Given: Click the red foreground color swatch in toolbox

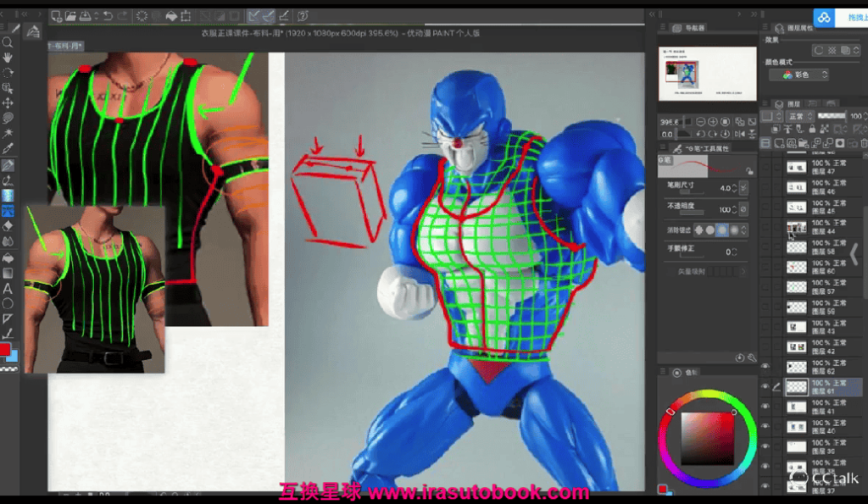Looking at the screenshot, I should pyautogui.click(x=5, y=349).
